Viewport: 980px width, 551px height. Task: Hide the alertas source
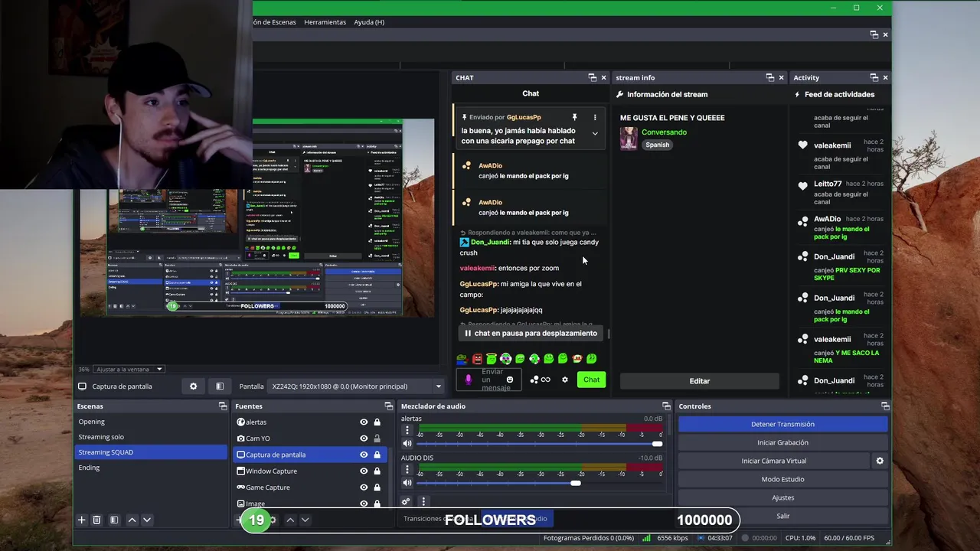pos(364,422)
